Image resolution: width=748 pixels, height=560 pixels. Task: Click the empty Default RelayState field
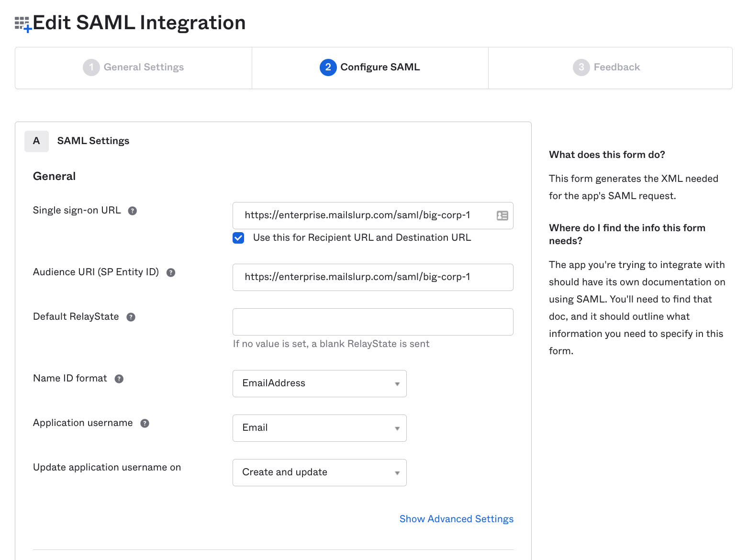tap(372, 322)
